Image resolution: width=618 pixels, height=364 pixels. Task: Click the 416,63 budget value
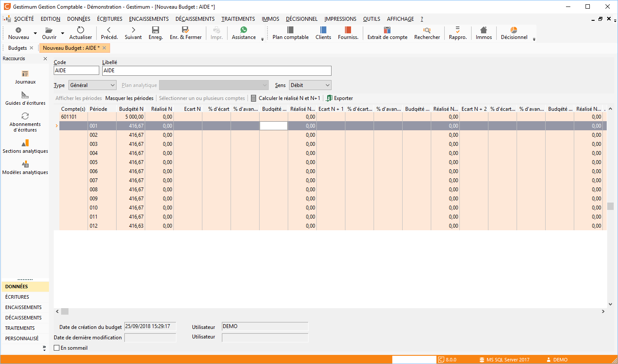pos(130,226)
